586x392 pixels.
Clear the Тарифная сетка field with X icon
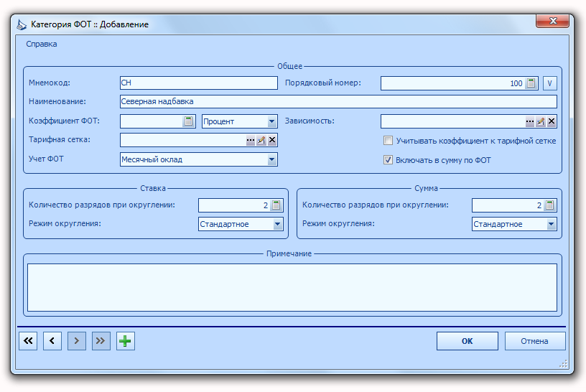272,140
